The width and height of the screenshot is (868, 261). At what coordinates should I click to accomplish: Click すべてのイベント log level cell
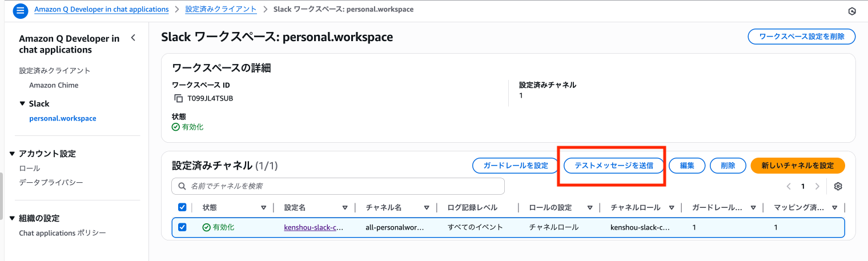[x=475, y=227]
